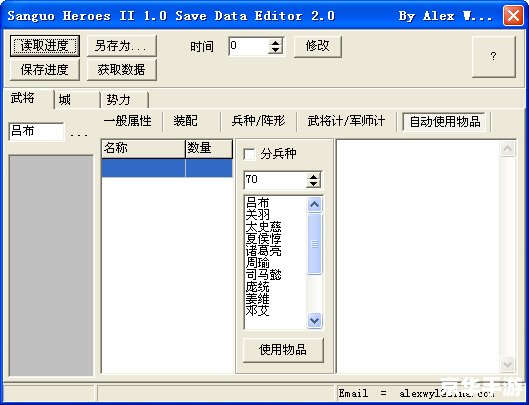
Task: Click generals list scroll up arrow
Action: point(314,205)
